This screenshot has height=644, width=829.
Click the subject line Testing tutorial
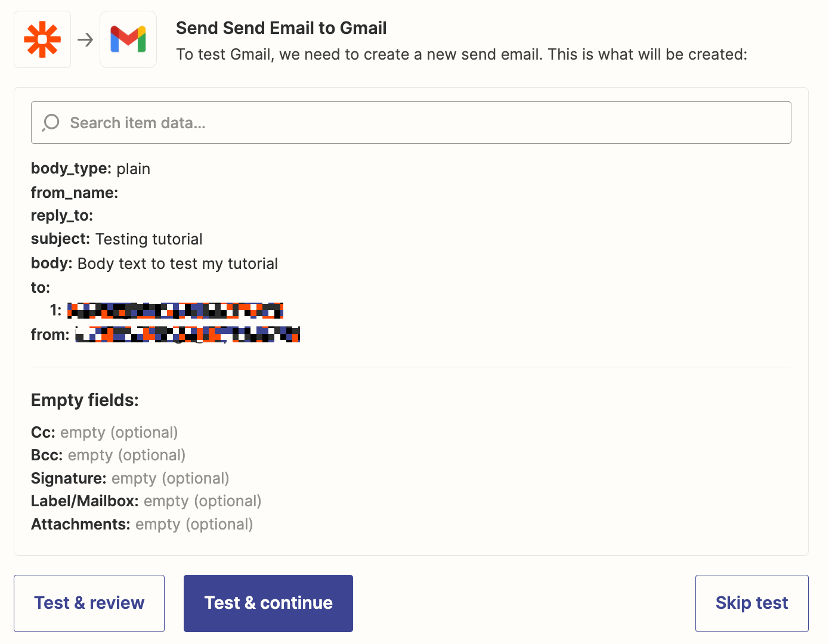click(x=117, y=239)
